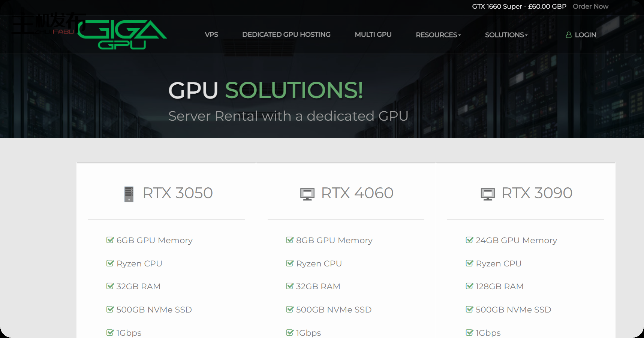Viewport: 644px width, 338px height.
Task: Click the checkmark beside 24GB GPU Memory
Action: (469, 240)
